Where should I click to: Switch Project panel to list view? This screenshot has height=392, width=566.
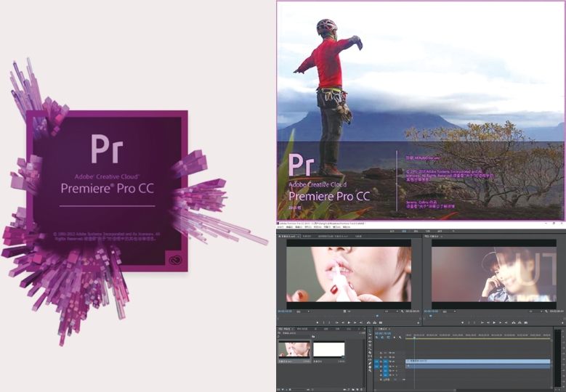(x=278, y=390)
